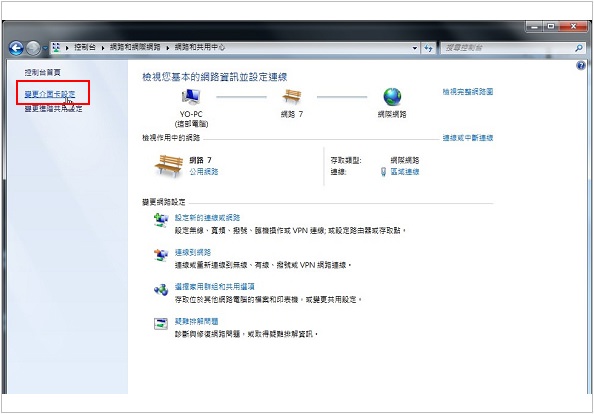
Task: Click the magnifier search icon
Action: click(578, 48)
